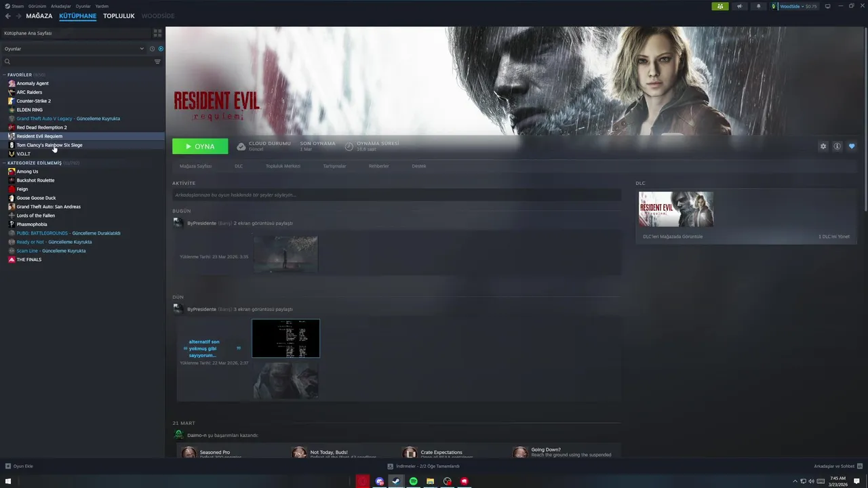Click Kütüphane Ana Sayfası button
Viewport: 868px width, 488px height.
point(75,33)
